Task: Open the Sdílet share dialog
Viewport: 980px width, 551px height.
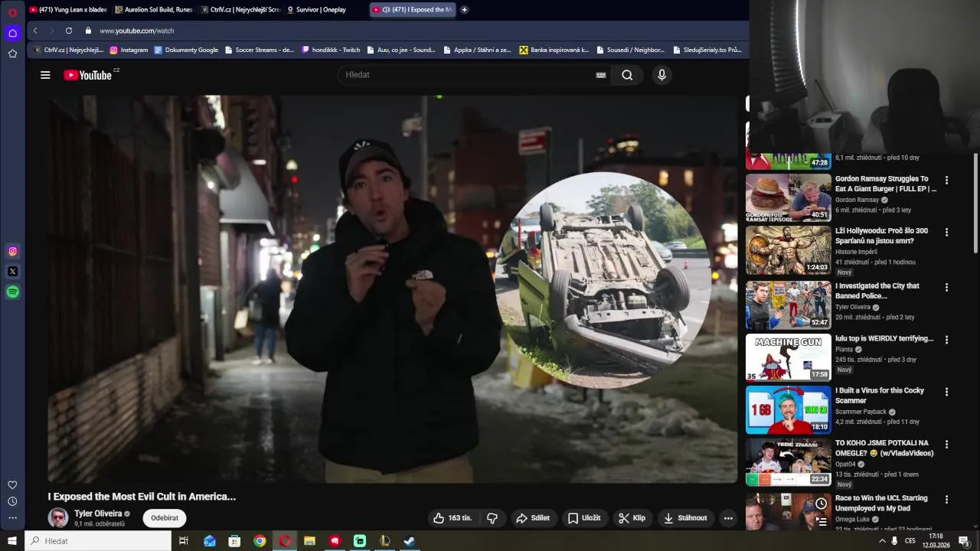Action: 533,518
